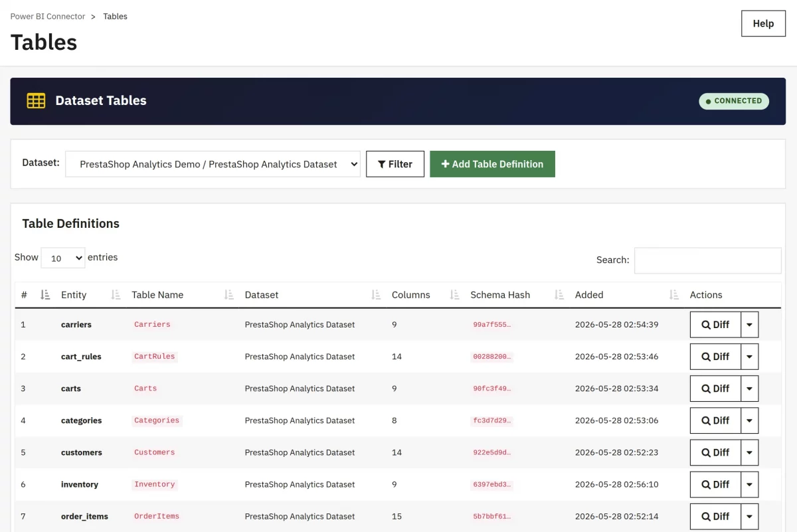Run Diff for the carriers table

pyautogui.click(x=715, y=325)
